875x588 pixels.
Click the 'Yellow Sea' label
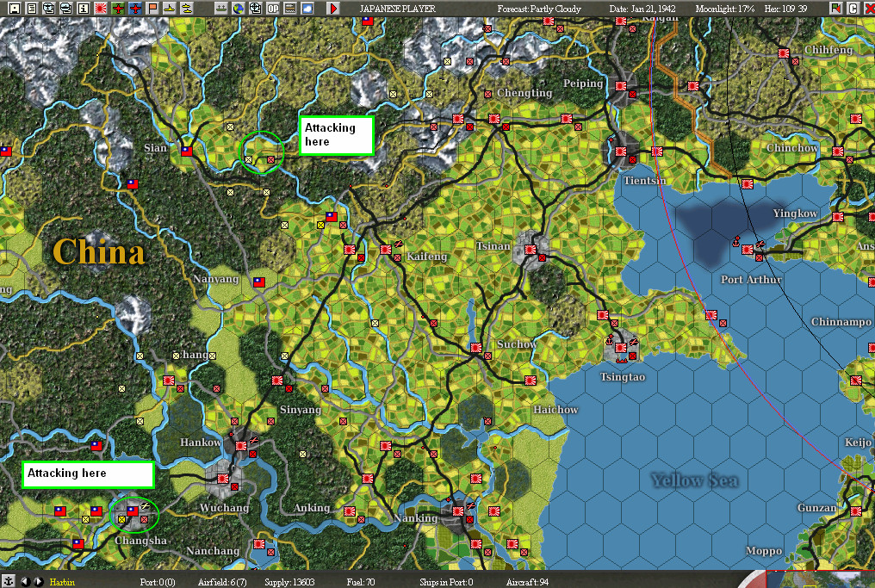(x=695, y=480)
